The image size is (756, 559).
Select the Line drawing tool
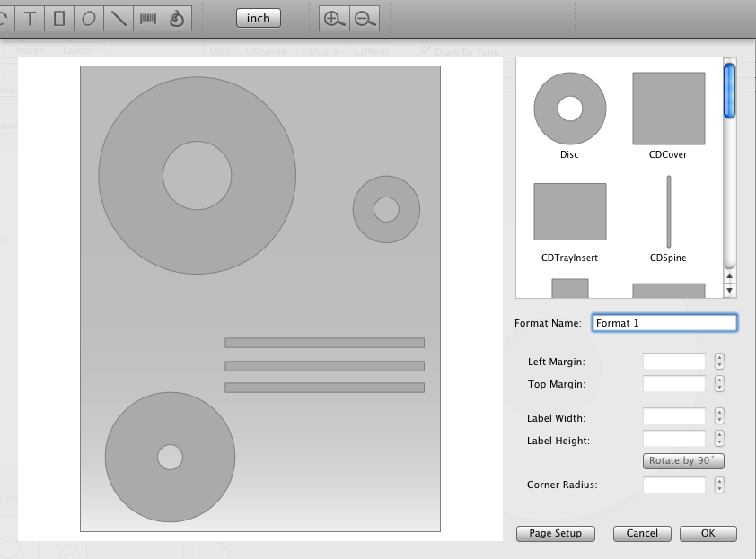tap(119, 18)
